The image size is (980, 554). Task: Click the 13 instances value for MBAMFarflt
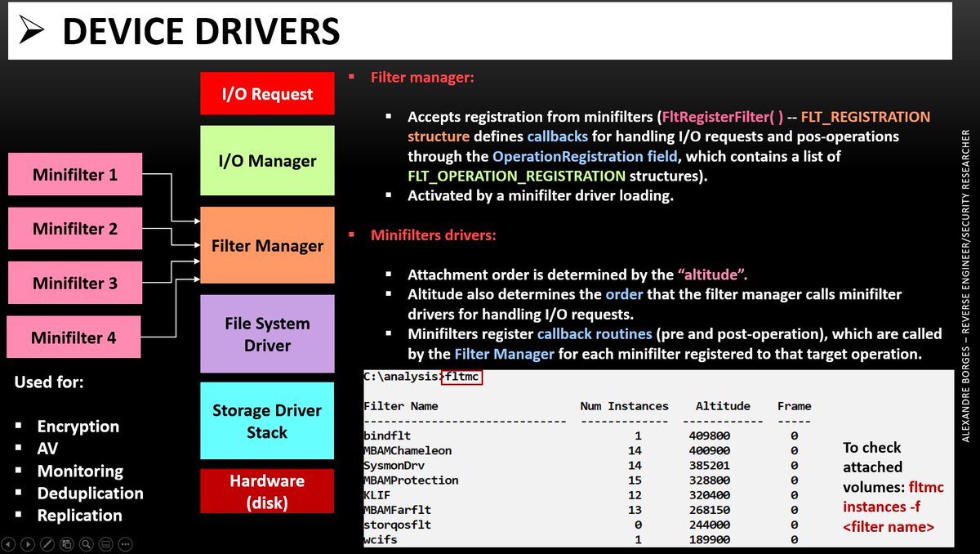[x=635, y=510]
